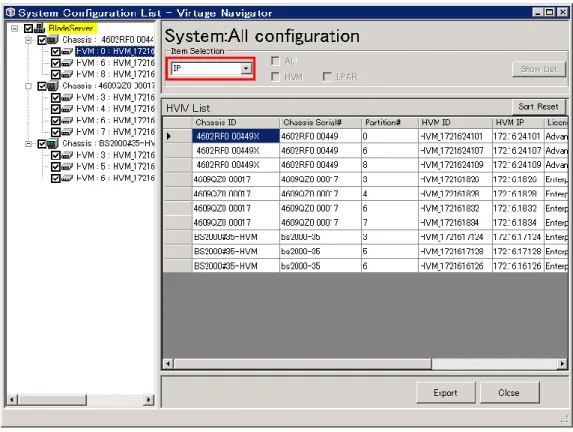The height and width of the screenshot is (432, 573).
Task: Sort by the Chassis Serial# column header
Action: click(x=320, y=122)
